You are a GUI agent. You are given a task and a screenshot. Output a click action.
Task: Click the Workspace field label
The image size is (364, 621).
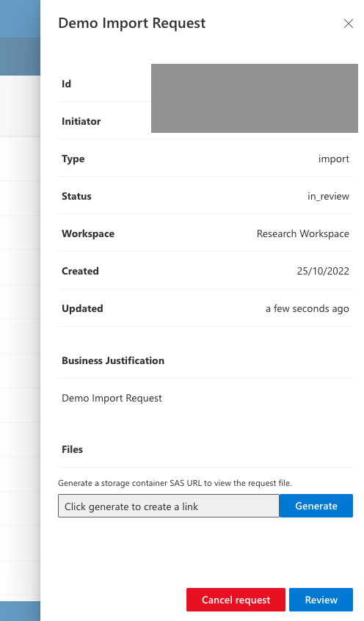click(88, 233)
